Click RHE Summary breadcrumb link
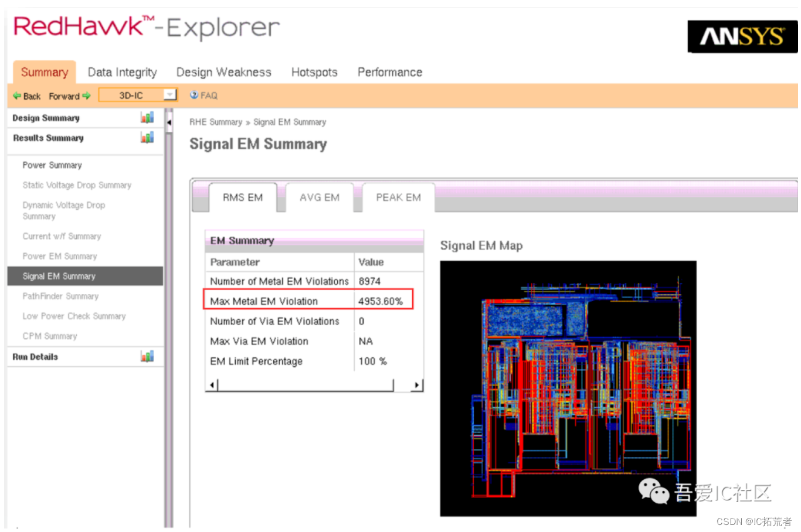 (216, 122)
